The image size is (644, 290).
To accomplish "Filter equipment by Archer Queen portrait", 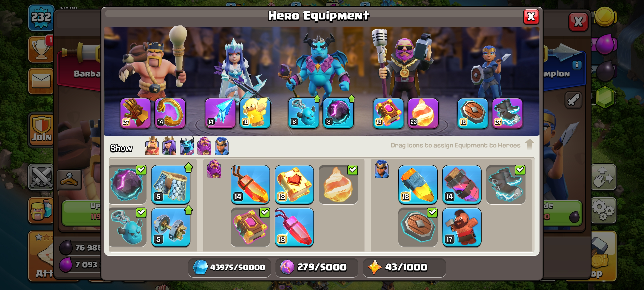I will 169,146.
